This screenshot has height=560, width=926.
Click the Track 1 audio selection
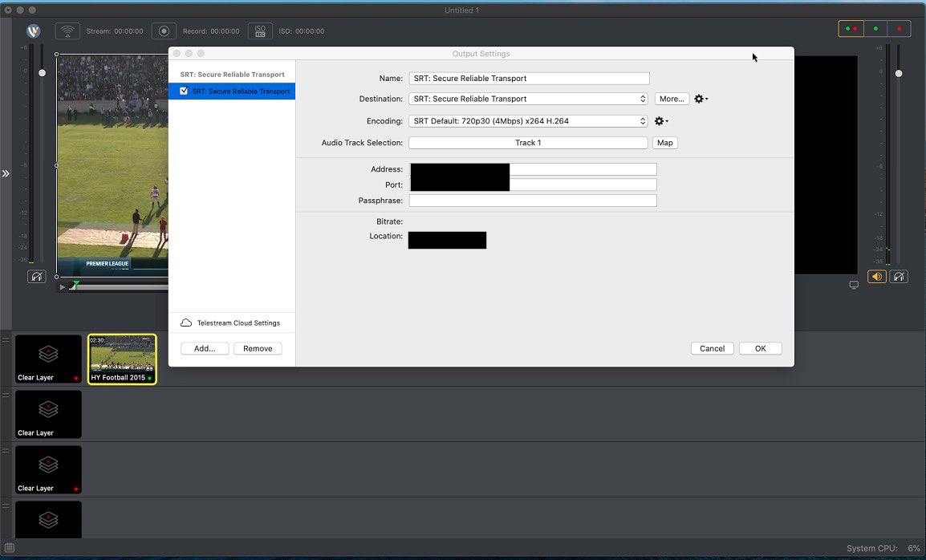[528, 142]
